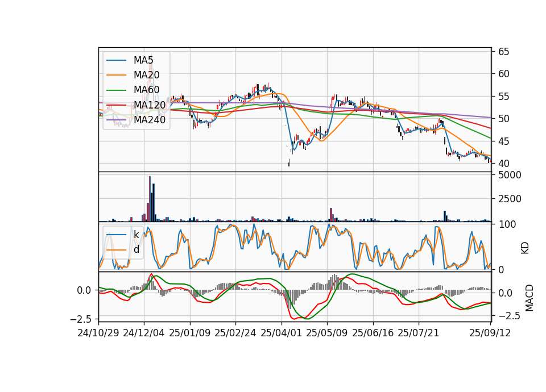This screenshot has width=546, height=392.
Task: Click the vertical KD axis title
Action: tap(525, 248)
